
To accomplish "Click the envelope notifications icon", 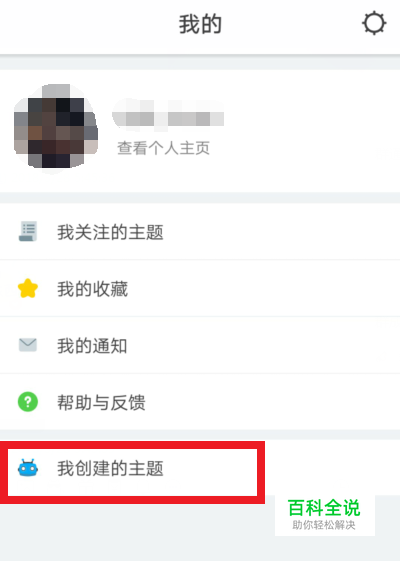I will pyautogui.click(x=28, y=345).
